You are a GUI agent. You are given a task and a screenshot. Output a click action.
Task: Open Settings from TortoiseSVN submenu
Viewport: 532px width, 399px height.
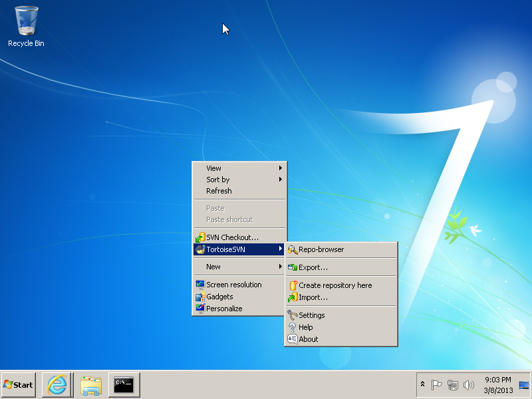coord(341,315)
